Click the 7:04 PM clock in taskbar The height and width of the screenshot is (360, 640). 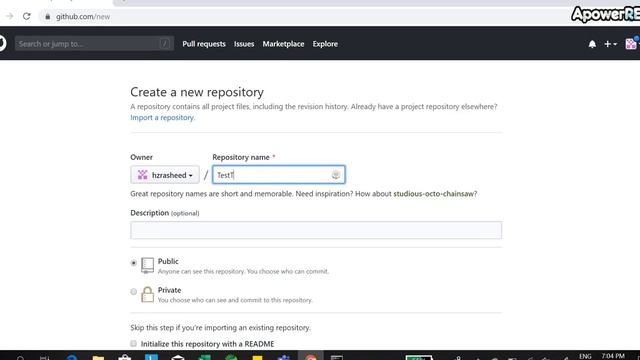[613, 356]
